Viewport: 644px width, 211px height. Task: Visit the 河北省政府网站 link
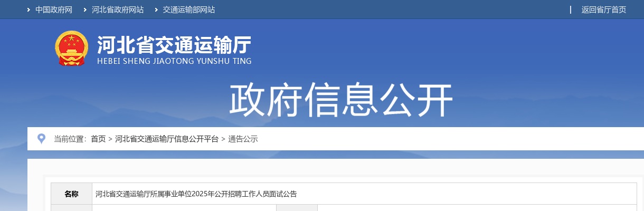118,10
